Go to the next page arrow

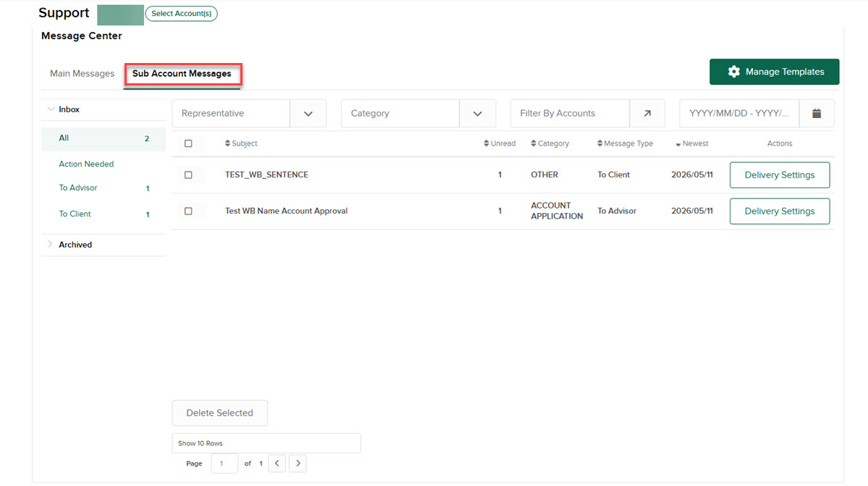298,464
